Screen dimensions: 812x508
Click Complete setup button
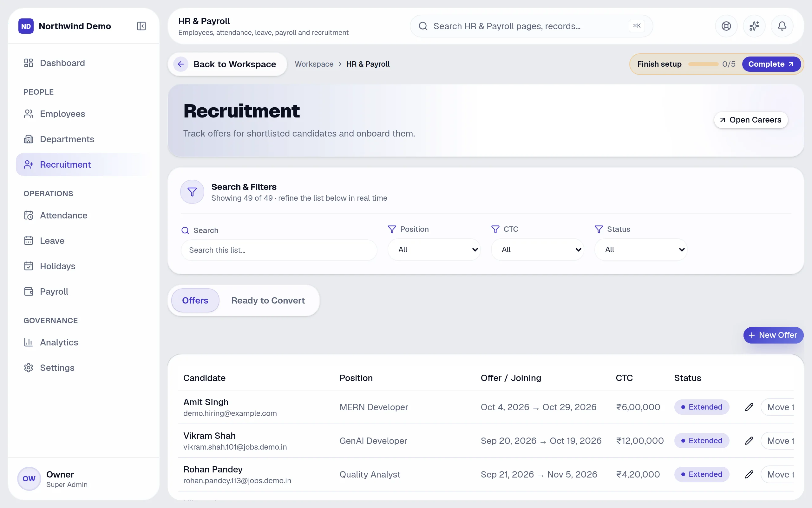click(x=771, y=64)
